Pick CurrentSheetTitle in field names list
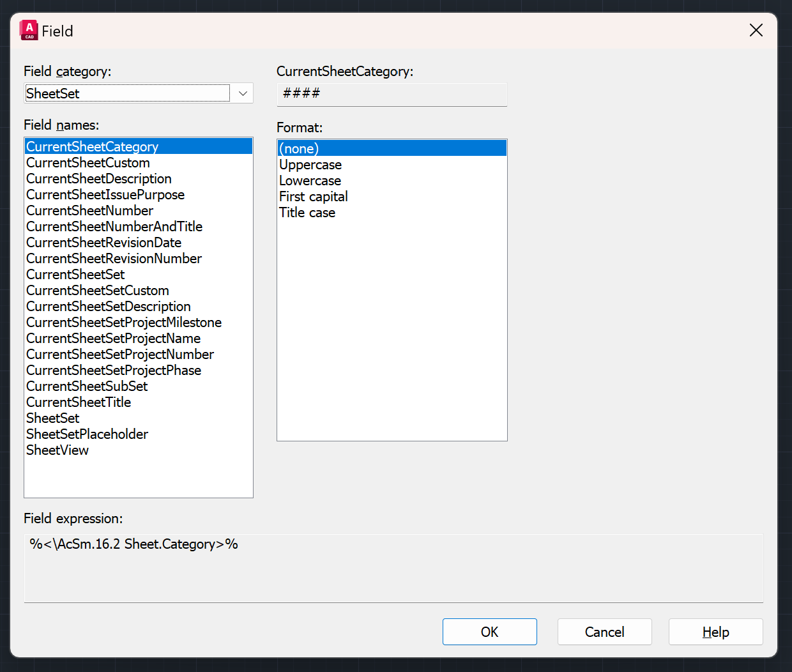This screenshot has width=792, height=672. coord(79,402)
